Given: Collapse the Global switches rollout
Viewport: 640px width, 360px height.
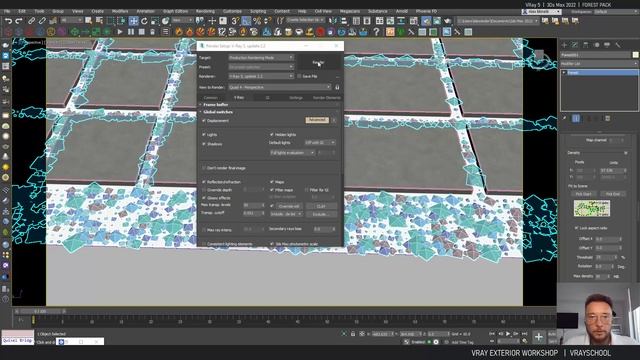Looking at the screenshot, I should tap(218, 112).
